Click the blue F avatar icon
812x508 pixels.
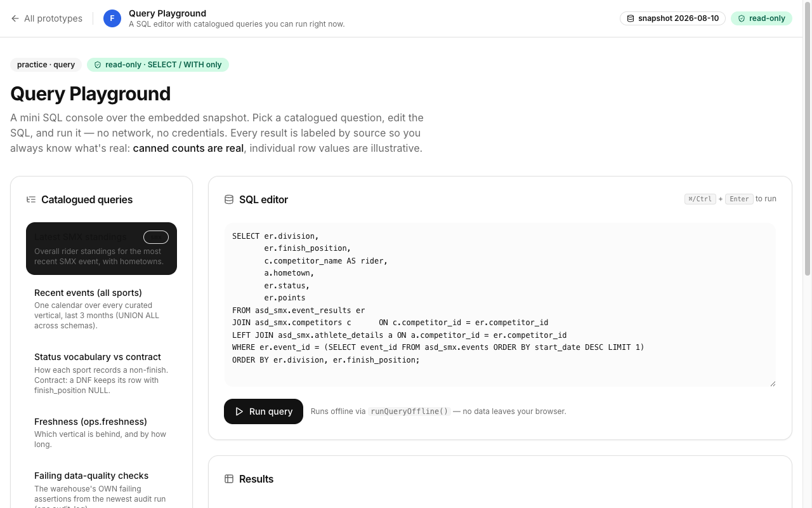112,18
